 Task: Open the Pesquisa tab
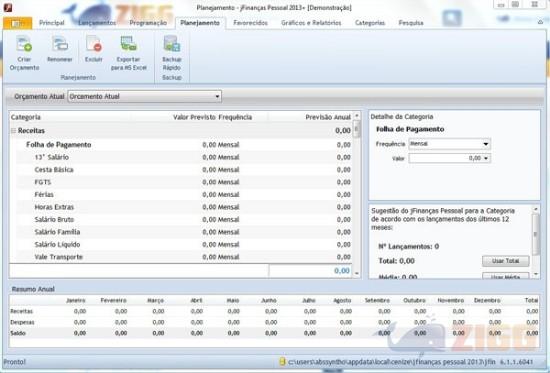coord(411,23)
